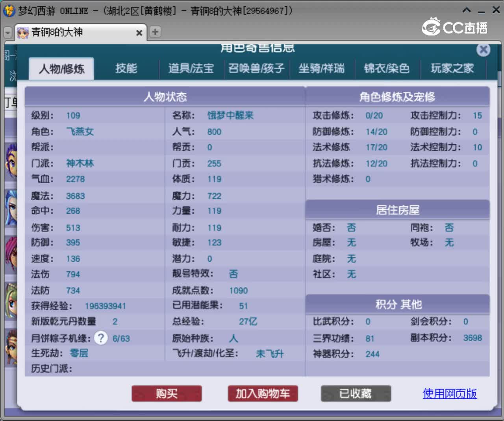Click the 飞升/渡劫/化圣 value 未飞升
Image resolution: width=504 pixels, height=421 pixels.
point(270,354)
